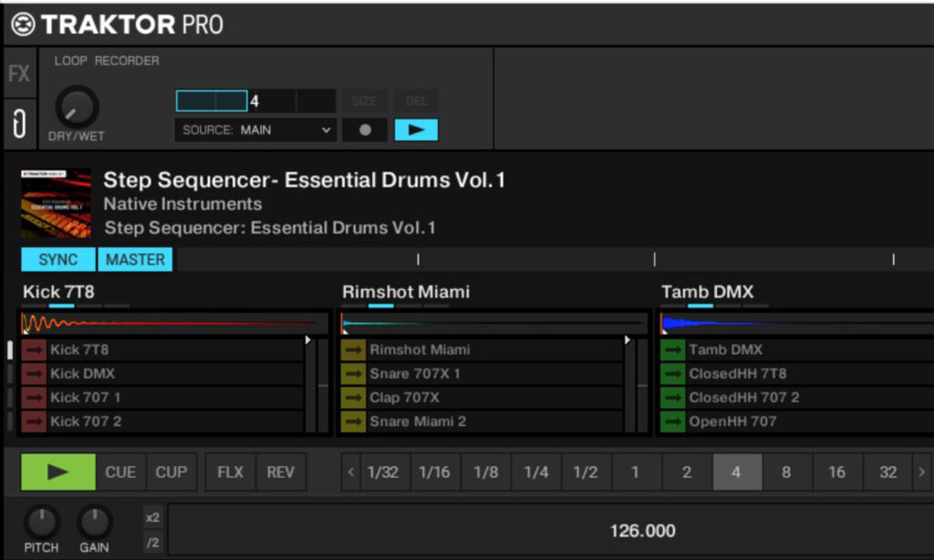Click the Kick 7T8 slot title
The width and height of the screenshot is (934, 560).
pos(58,292)
